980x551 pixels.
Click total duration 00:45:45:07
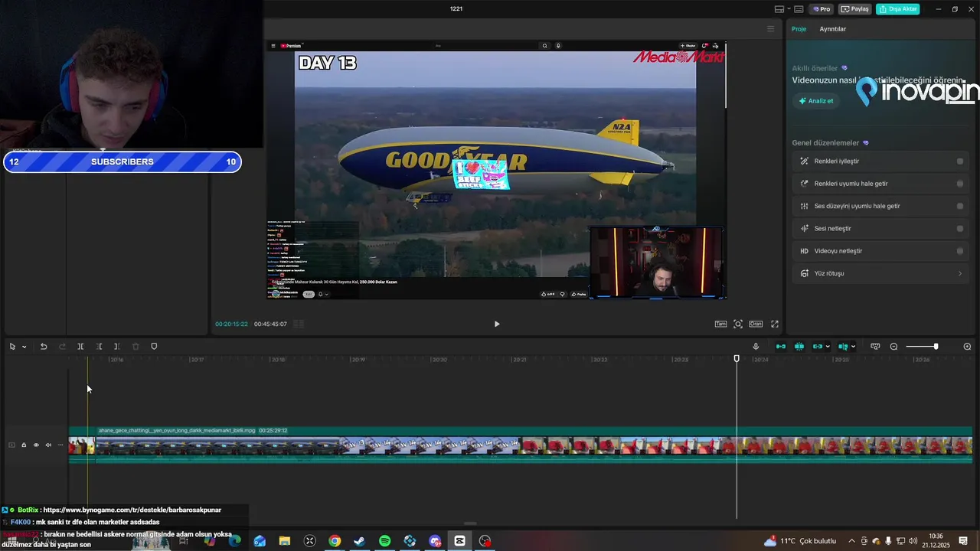pyautogui.click(x=270, y=324)
